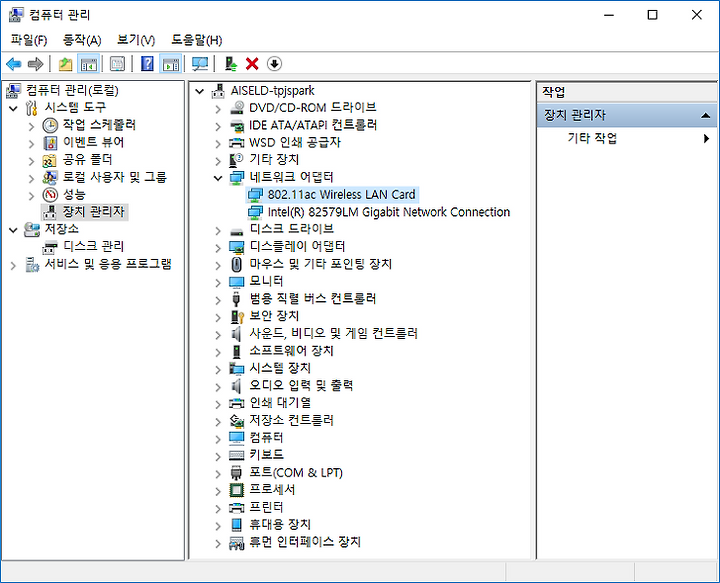
Task: Click the Update driver toolbar icon
Action: [x=231, y=64]
